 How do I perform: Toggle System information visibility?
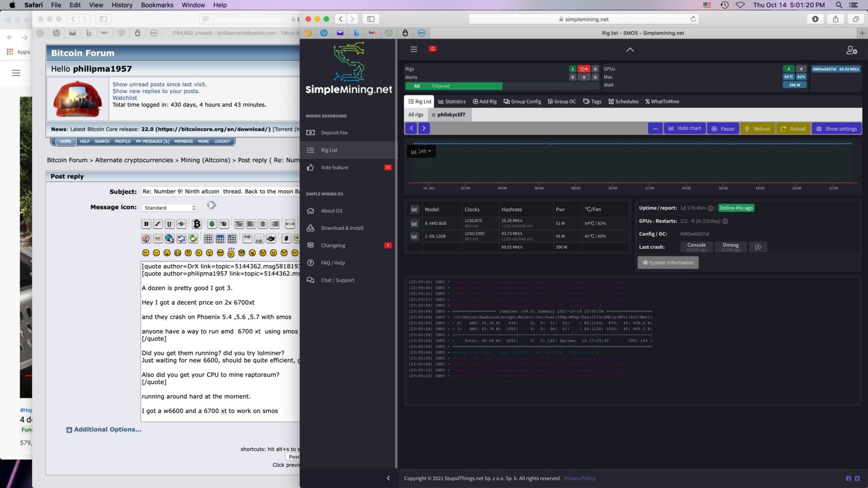coord(668,262)
